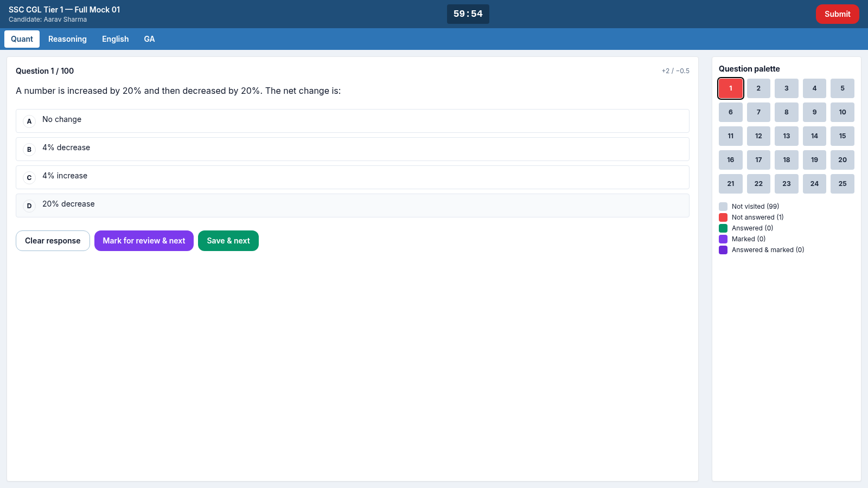Select option D 20% decrease

(353, 206)
